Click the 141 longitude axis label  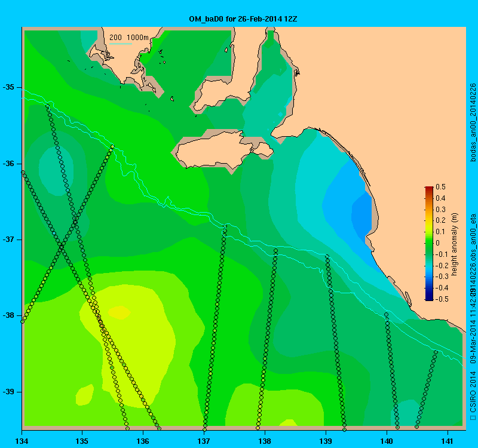click(x=448, y=441)
